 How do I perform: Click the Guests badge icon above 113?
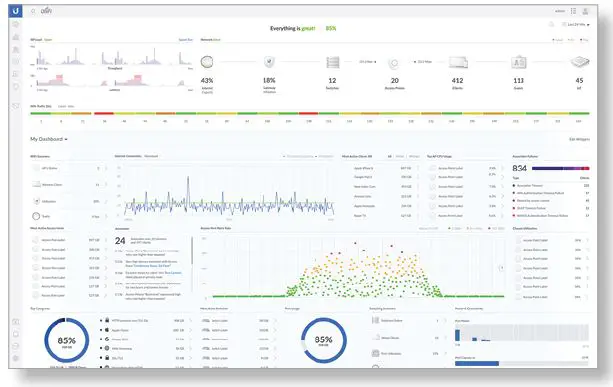[x=519, y=62]
